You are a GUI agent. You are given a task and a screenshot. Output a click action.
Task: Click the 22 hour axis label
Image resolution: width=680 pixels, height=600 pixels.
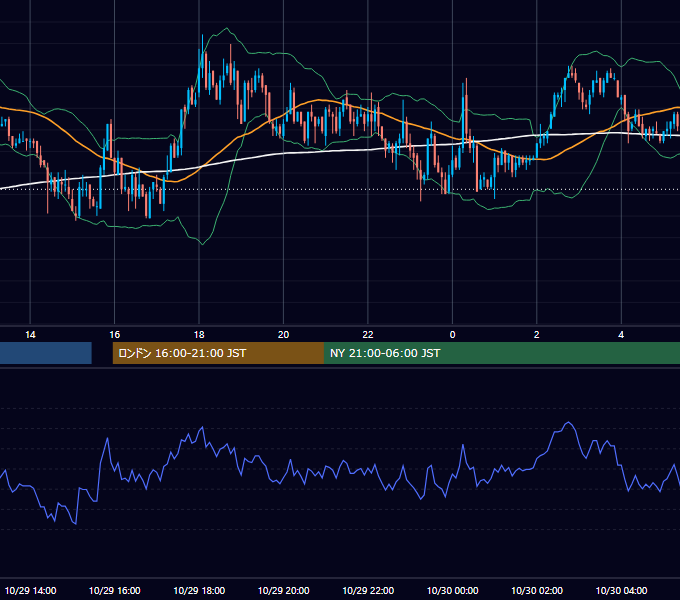point(368,335)
